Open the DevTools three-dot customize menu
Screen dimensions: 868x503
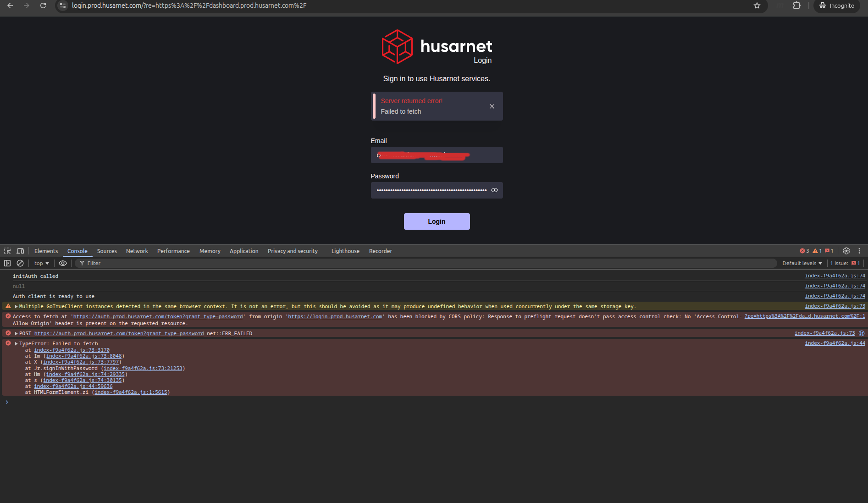pyautogui.click(x=859, y=251)
